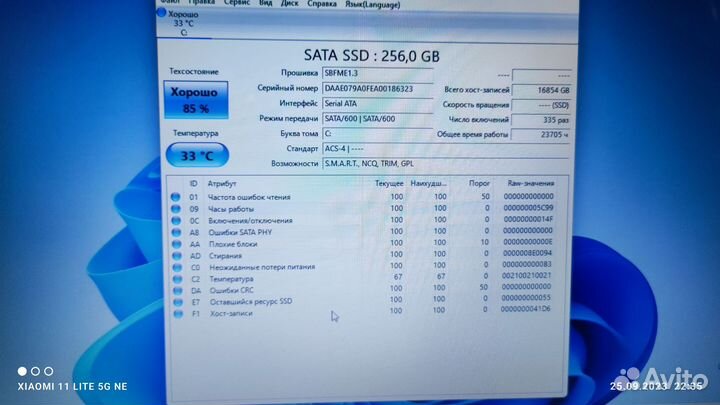720x405 pixels.
Task: Select the row Частота ошибок чтения
Action: [x=363, y=197]
